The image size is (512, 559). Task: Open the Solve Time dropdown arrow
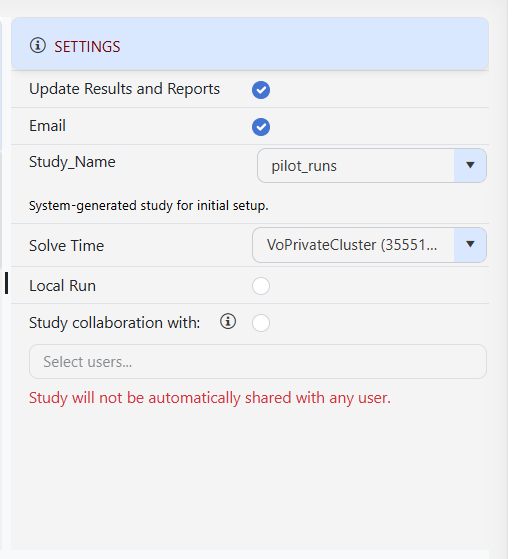pyautogui.click(x=470, y=245)
